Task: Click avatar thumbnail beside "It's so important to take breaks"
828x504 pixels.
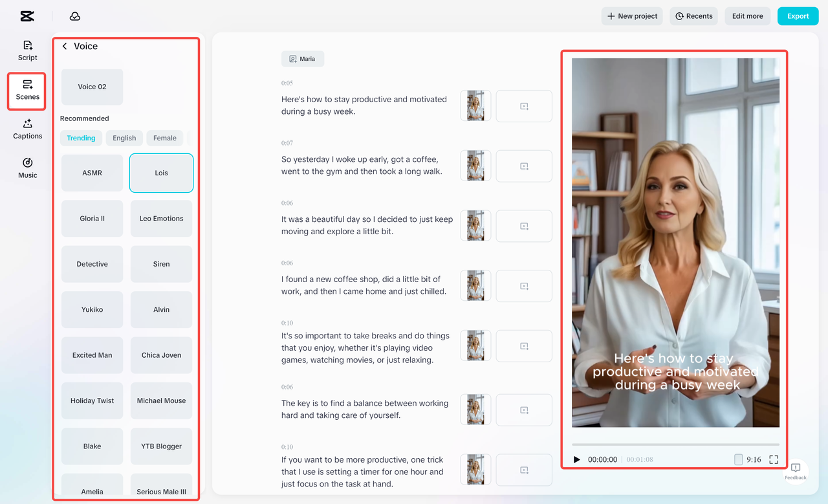Action: point(475,346)
